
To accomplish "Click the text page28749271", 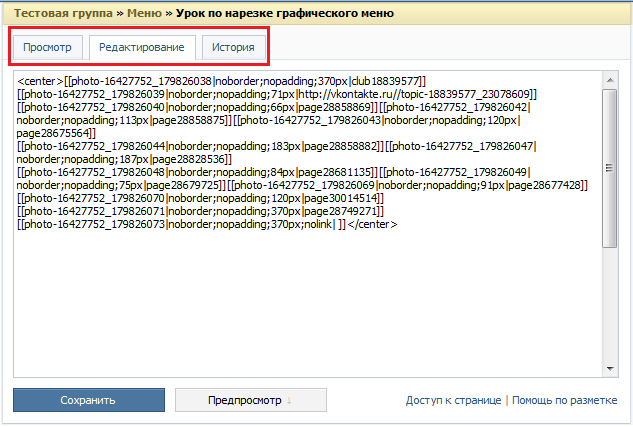I will [340, 211].
